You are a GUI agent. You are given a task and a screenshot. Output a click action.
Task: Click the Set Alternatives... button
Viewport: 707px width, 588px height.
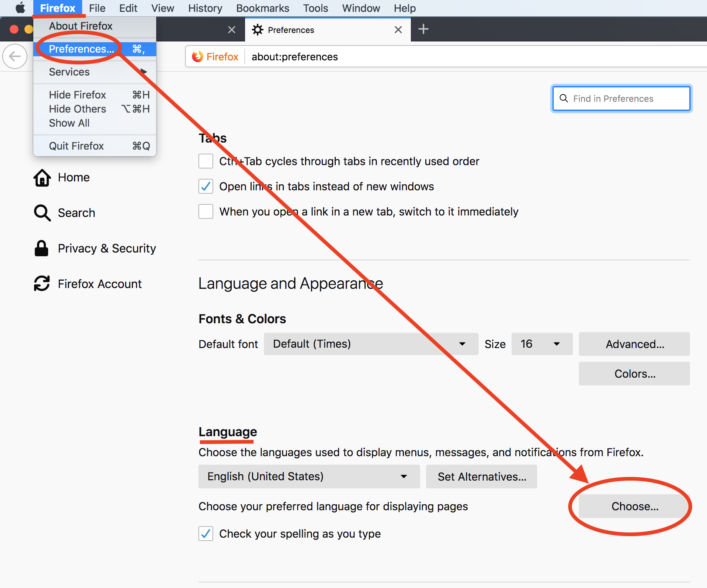coord(482,477)
